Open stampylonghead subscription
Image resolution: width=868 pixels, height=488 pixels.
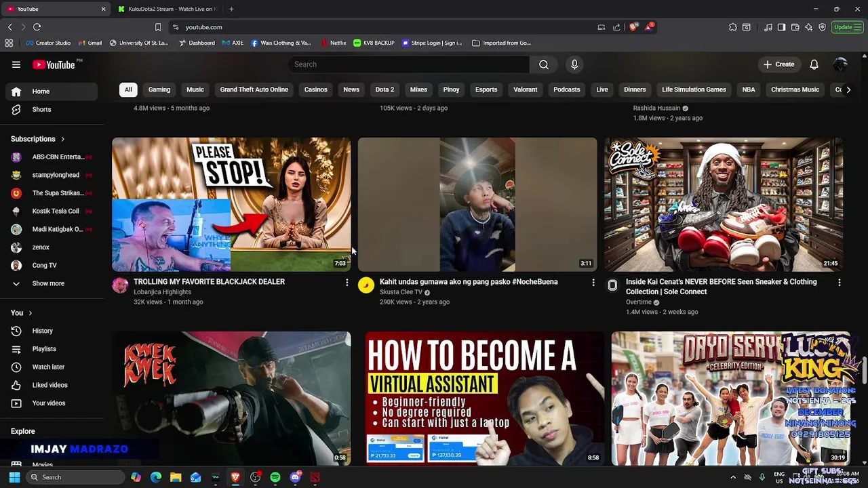52,175
